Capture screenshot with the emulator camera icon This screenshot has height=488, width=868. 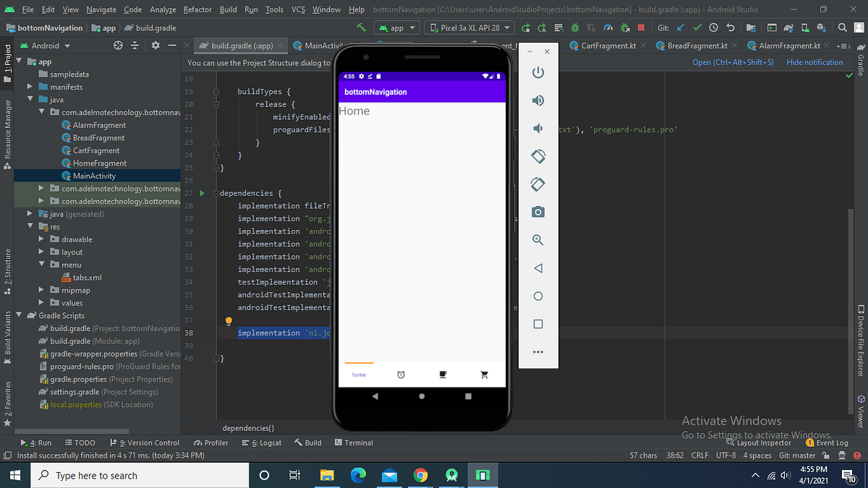pyautogui.click(x=537, y=212)
